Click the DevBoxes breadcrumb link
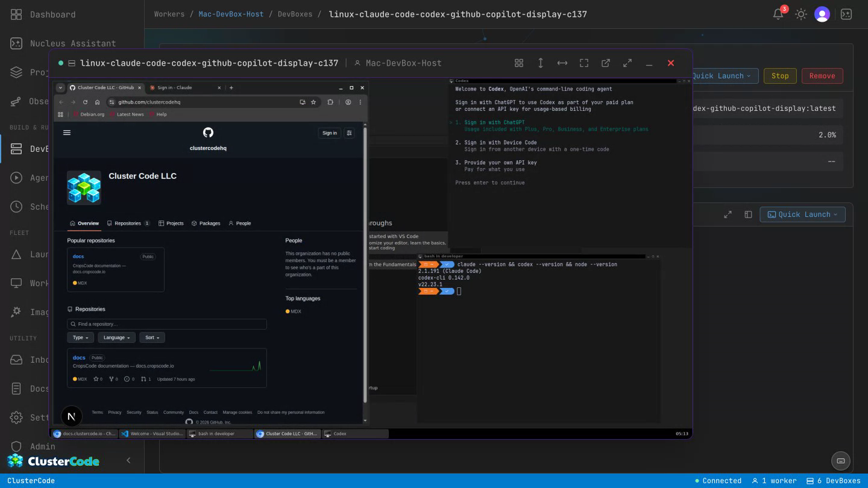868x488 pixels. (295, 14)
